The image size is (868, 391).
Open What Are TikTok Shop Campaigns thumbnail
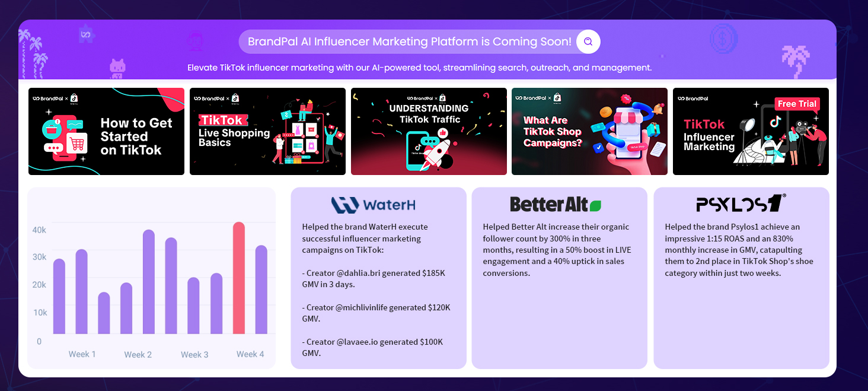pyautogui.click(x=589, y=132)
